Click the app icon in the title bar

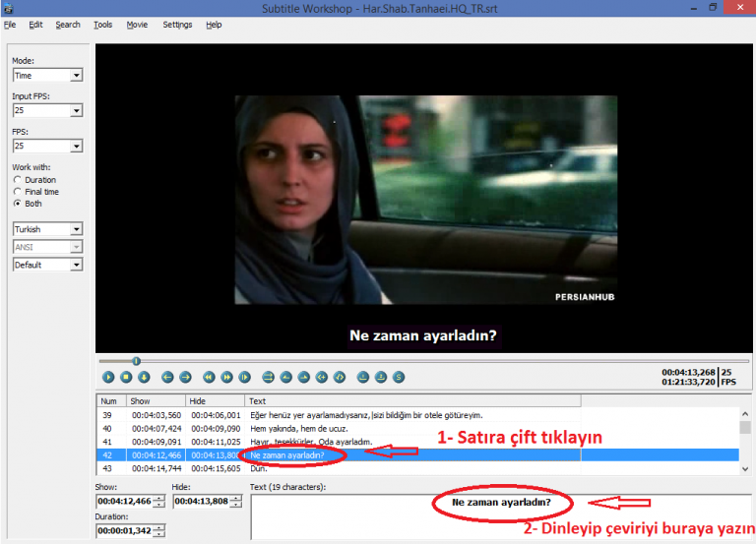pyautogui.click(x=8, y=8)
